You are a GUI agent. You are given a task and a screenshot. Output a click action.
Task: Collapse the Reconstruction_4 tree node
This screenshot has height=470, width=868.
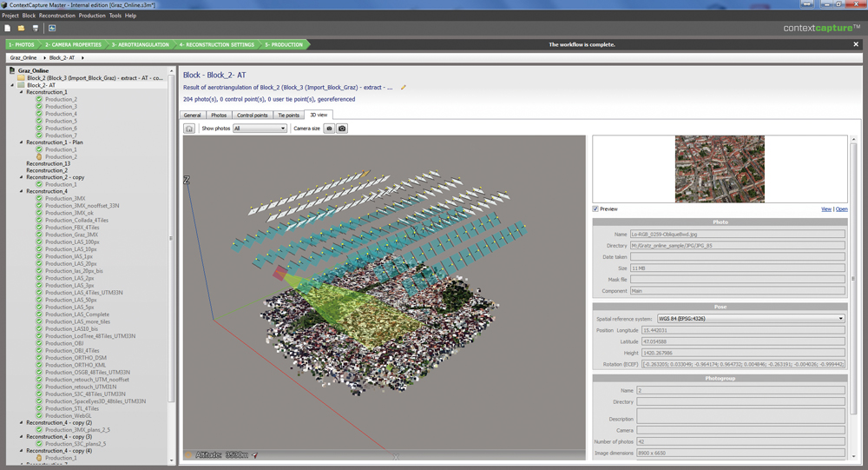click(x=22, y=191)
